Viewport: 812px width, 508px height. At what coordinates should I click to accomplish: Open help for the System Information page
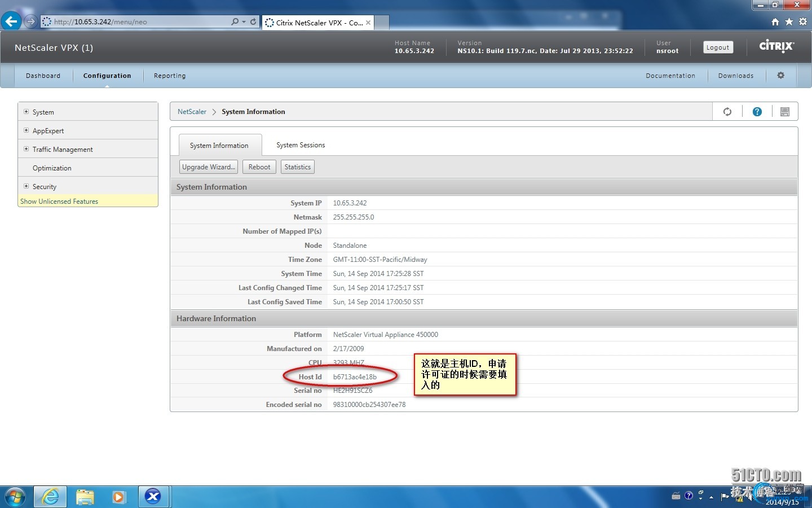tap(757, 112)
